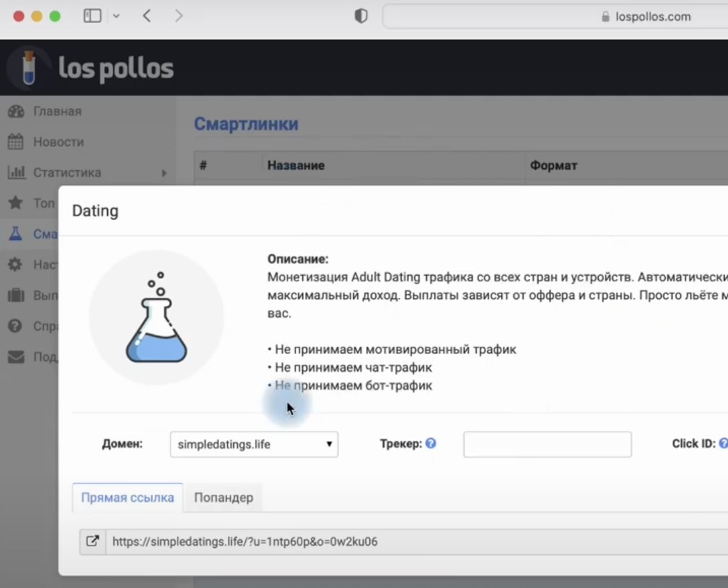Viewport: 728px width, 588px height.
Task: Click the # column header
Action: click(203, 166)
